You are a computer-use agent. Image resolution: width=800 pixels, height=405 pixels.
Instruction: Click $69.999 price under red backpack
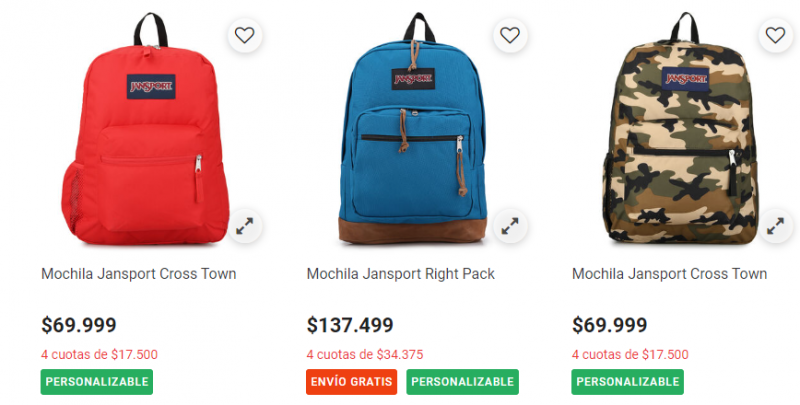click(79, 325)
